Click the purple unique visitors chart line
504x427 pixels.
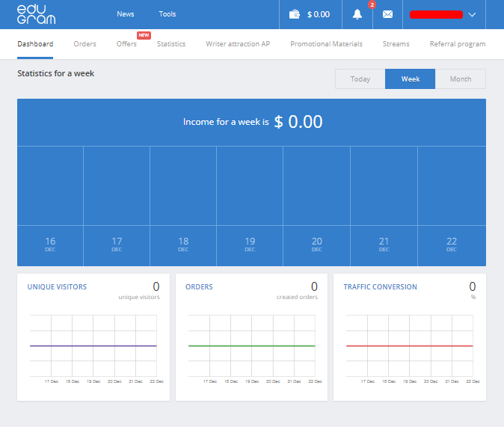[x=93, y=345]
